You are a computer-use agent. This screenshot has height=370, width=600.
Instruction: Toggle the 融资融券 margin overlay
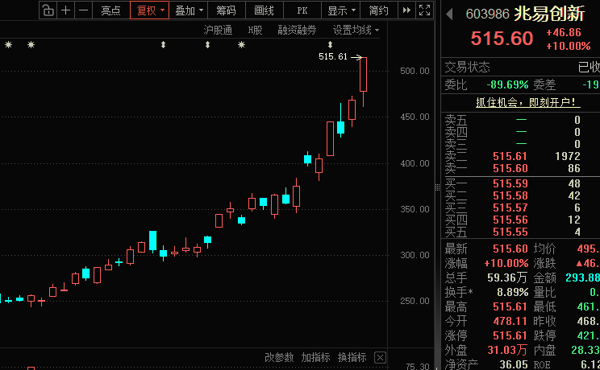coord(297,30)
